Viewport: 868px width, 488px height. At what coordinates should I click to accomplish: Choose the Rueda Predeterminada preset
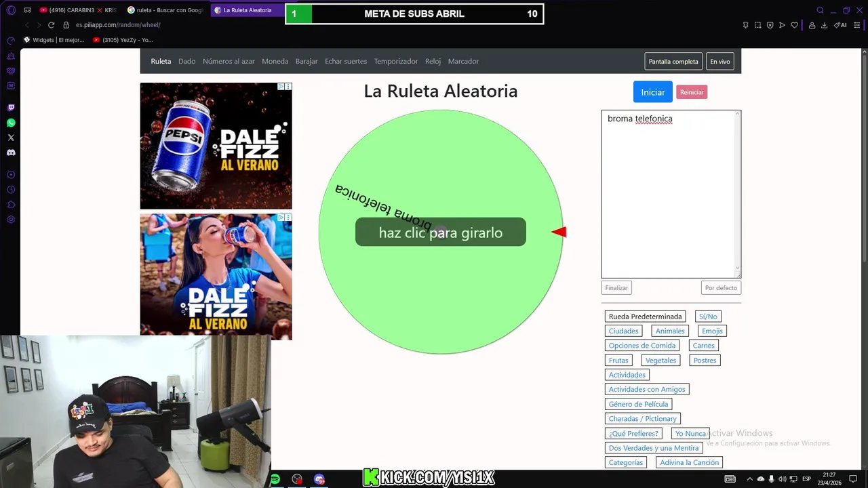coord(645,317)
